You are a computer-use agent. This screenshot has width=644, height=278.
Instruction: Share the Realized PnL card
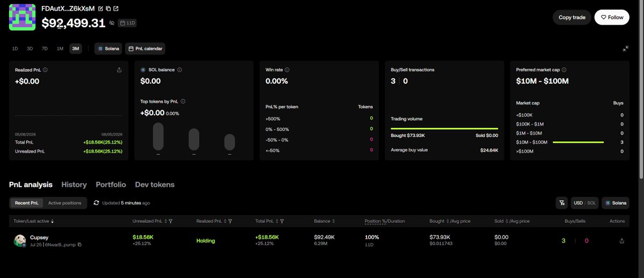point(119,70)
